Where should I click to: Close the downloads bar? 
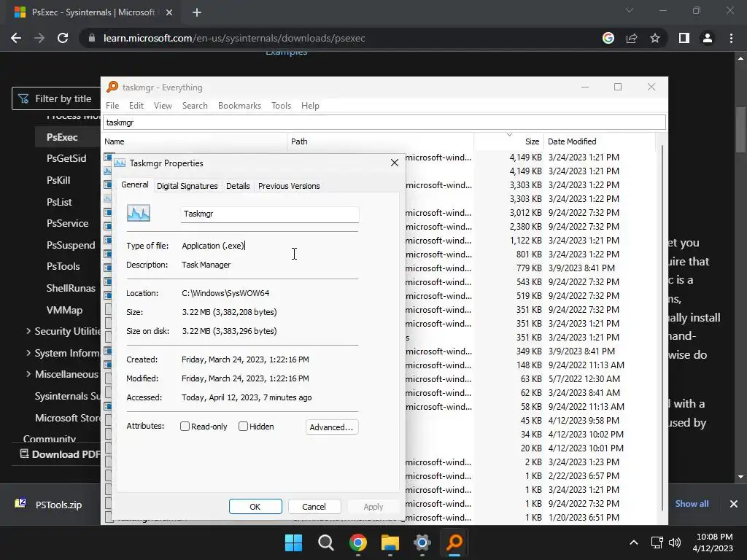[734, 504]
